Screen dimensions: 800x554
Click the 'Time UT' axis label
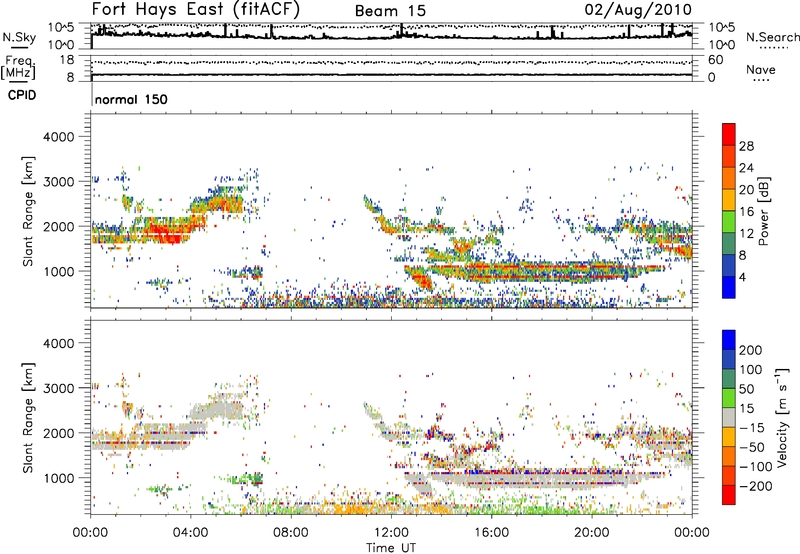click(391, 547)
